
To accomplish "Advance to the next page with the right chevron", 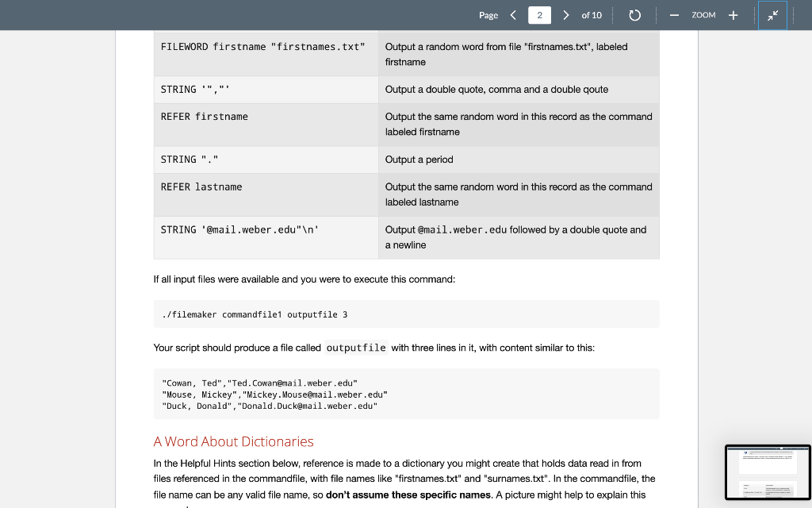I will click(565, 14).
